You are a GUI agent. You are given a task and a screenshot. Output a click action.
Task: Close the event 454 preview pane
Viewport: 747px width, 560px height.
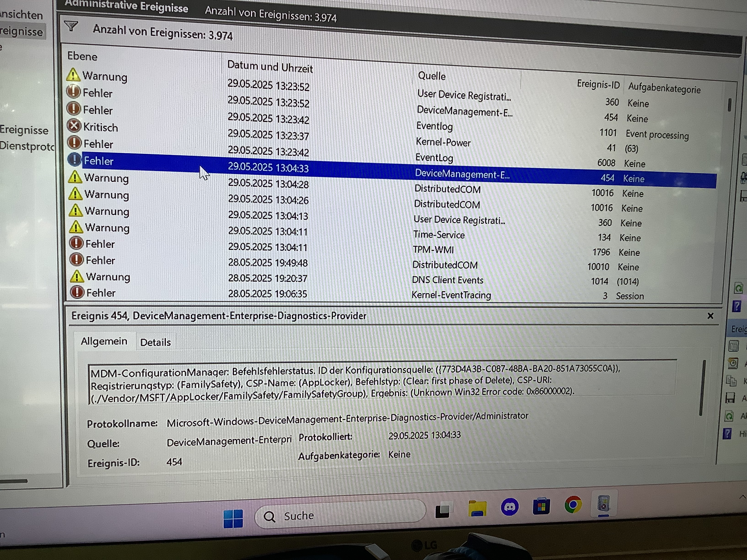click(x=710, y=316)
